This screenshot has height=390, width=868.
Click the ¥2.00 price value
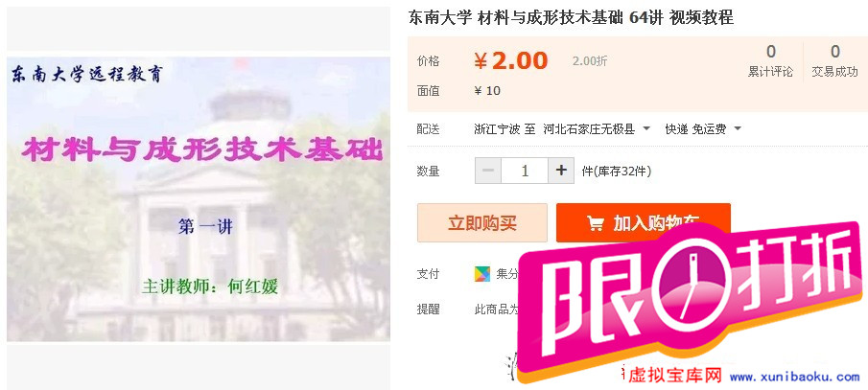511,61
